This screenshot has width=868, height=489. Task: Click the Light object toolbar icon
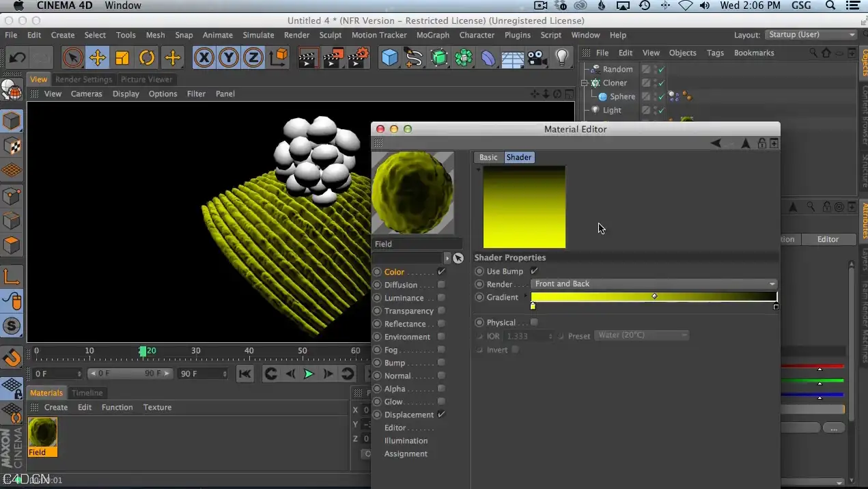pos(562,58)
